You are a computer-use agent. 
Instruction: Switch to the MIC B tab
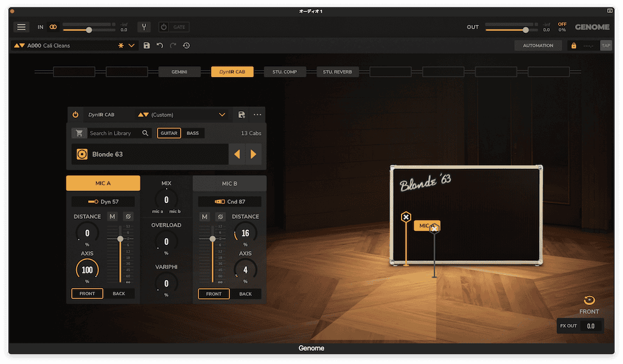click(x=229, y=184)
